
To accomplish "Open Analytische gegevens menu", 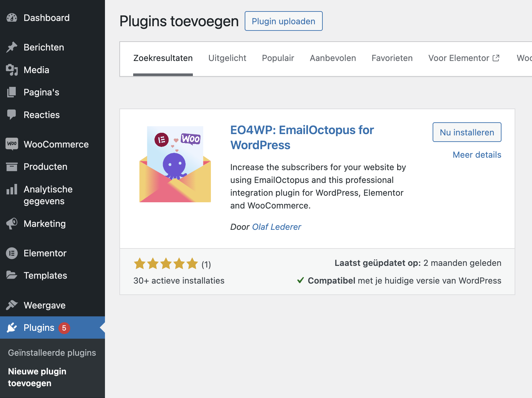I will click(x=52, y=195).
